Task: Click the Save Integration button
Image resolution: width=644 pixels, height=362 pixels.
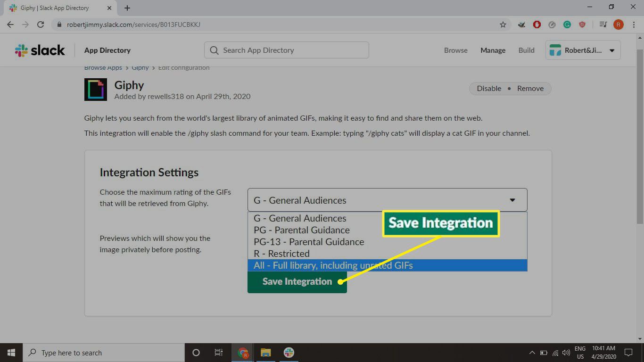Action: click(297, 281)
